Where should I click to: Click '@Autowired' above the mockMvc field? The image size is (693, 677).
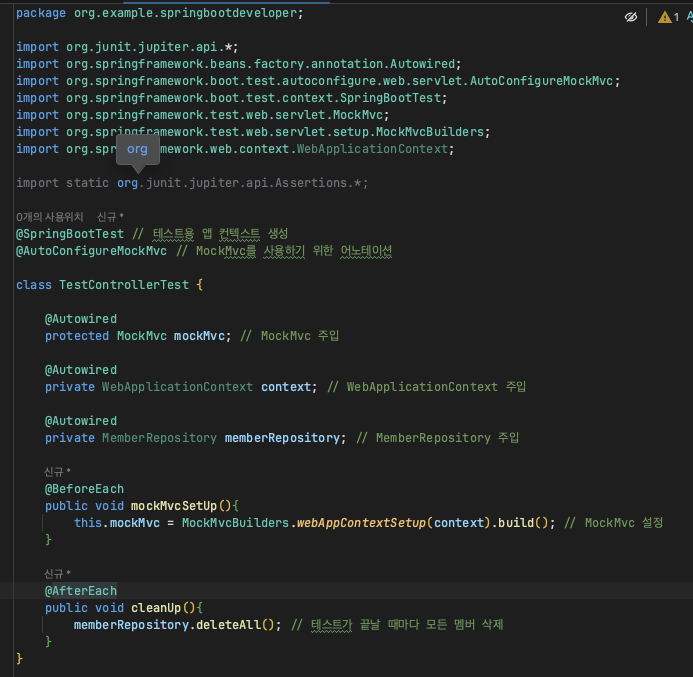[x=81, y=319]
